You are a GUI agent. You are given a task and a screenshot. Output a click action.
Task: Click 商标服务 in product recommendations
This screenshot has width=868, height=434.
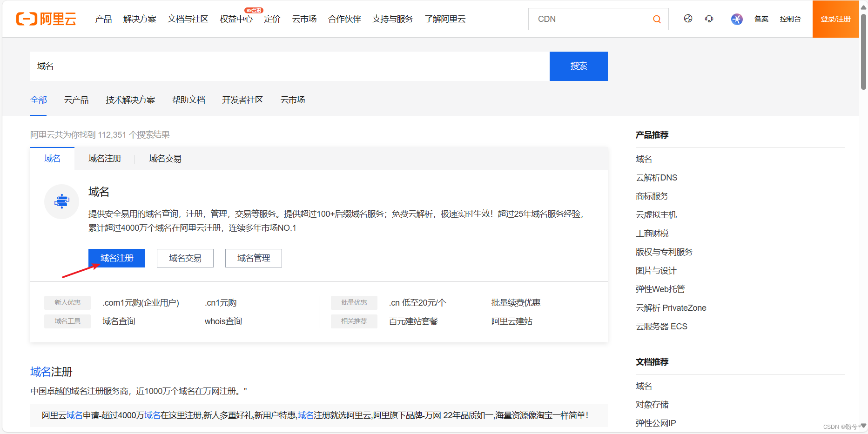click(x=652, y=196)
